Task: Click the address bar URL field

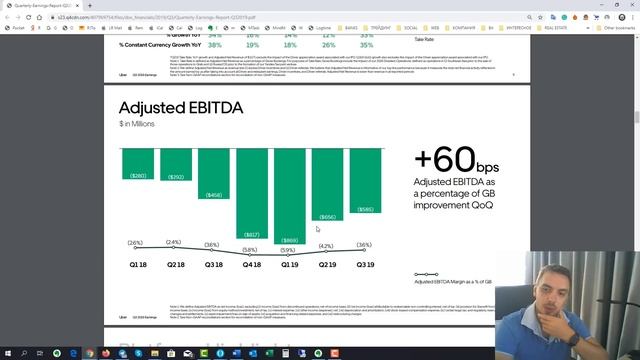Action: click(x=286, y=18)
